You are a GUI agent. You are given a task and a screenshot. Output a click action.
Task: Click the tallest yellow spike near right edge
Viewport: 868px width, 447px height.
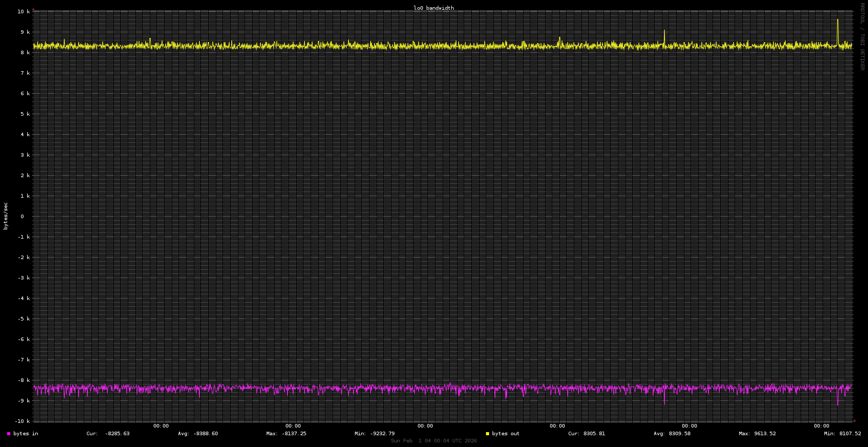pos(838,20)
